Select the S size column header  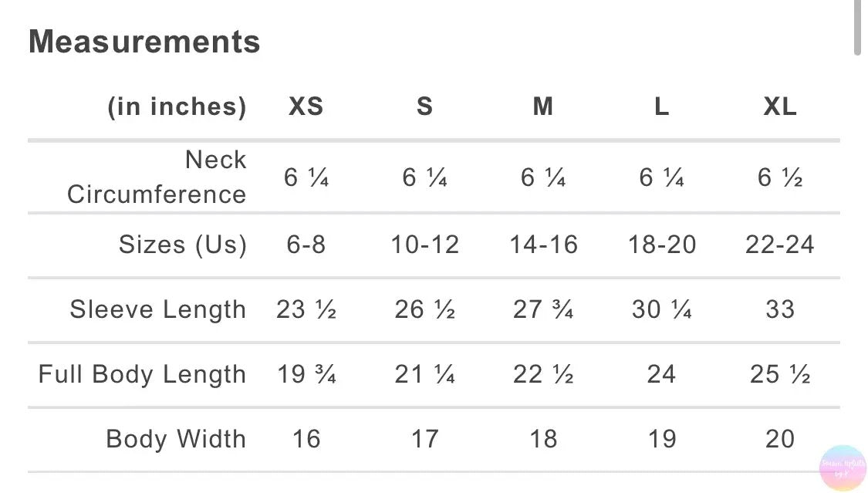(424, 106)
